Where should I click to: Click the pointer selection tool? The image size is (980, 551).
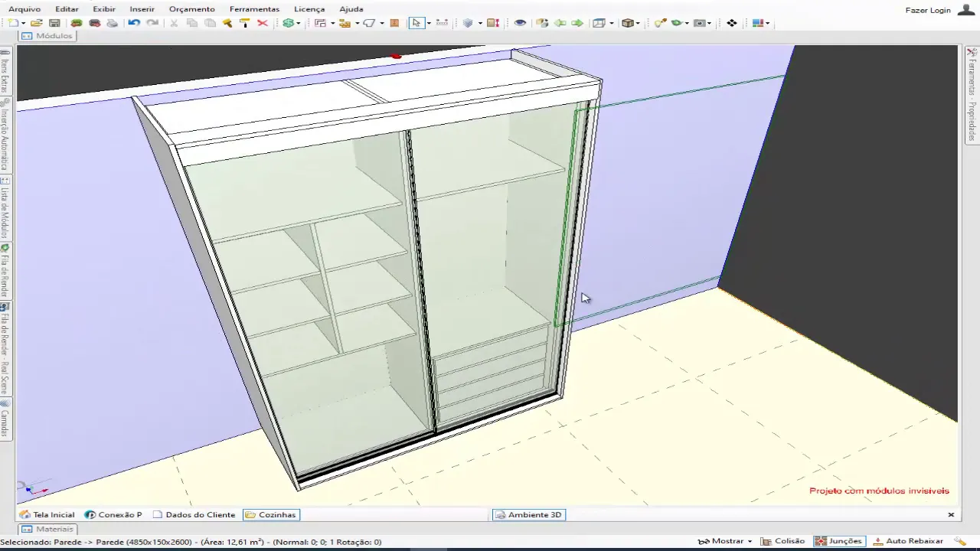(x=416, y=23)
